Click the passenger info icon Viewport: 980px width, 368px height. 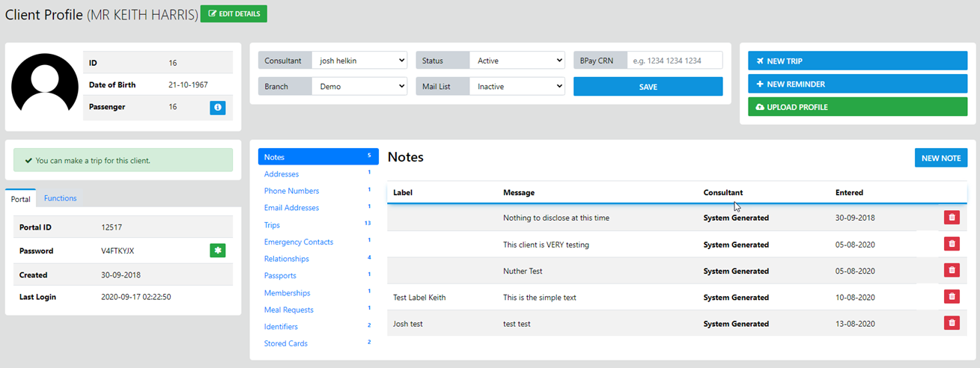click(217, 108)
